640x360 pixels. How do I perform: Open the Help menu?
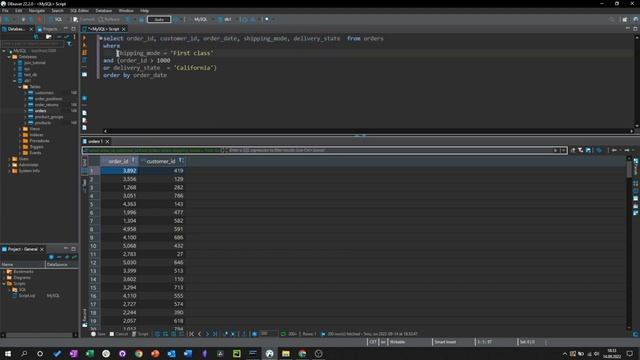144,11
